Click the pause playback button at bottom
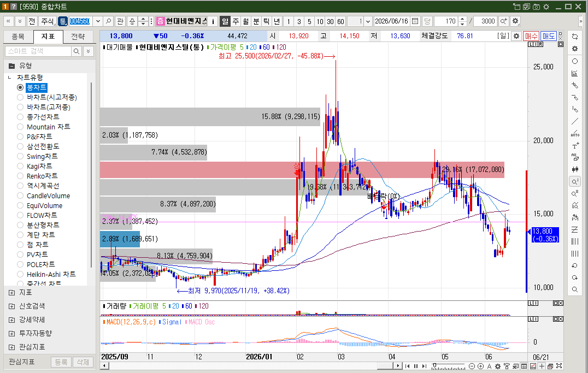Viewport: 588px width, 373px height. tap(416, 366)
